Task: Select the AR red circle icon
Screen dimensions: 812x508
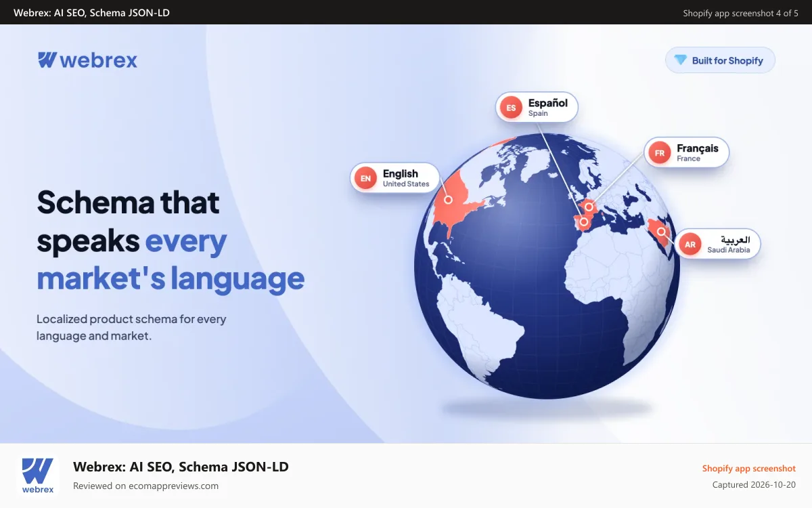Action: tap(690, 244)
